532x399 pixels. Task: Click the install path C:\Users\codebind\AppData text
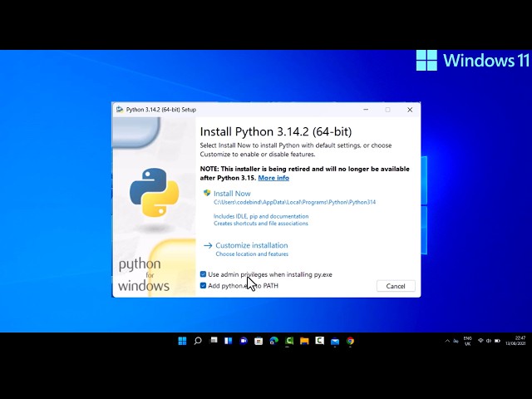click(294, 202)
